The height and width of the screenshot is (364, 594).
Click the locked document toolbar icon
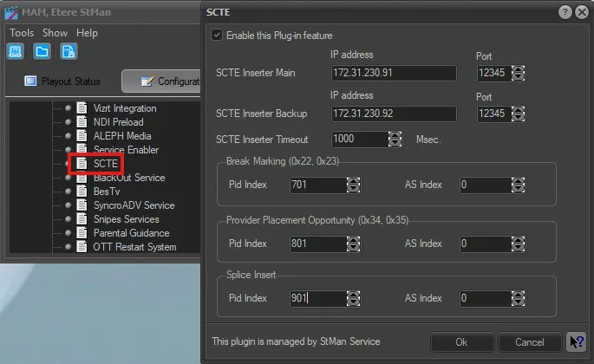tap(69, 51)
